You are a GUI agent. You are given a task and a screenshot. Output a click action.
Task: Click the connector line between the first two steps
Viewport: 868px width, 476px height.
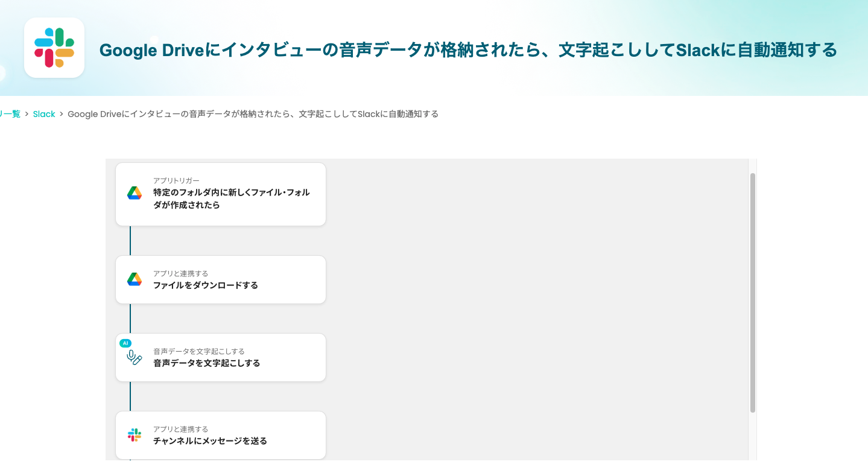(131, 241)
